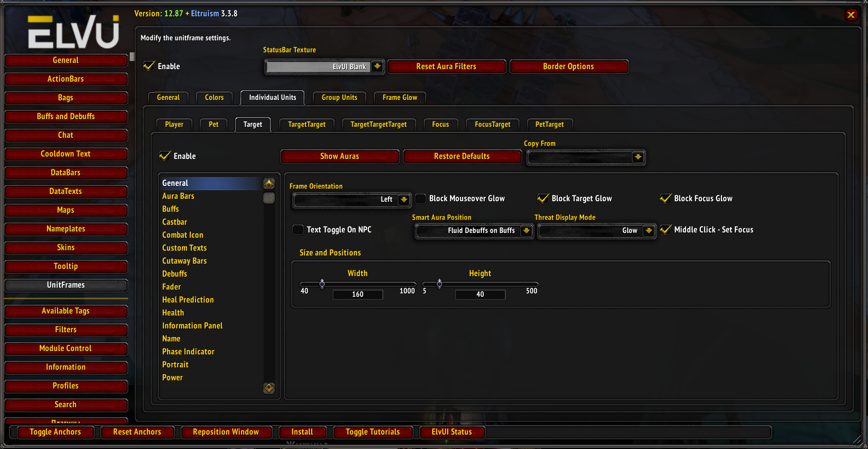Viewport: 868px width, 449px height.
Task: Click the scroll-up arrow above the settings list
Action: coord(269,183)
